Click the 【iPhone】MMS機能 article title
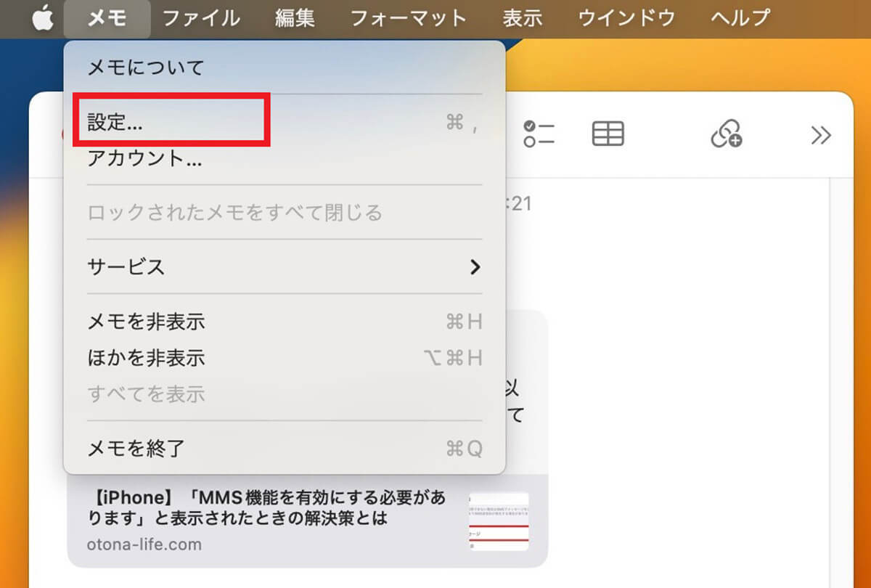871x588 pixels. [266, 508]
